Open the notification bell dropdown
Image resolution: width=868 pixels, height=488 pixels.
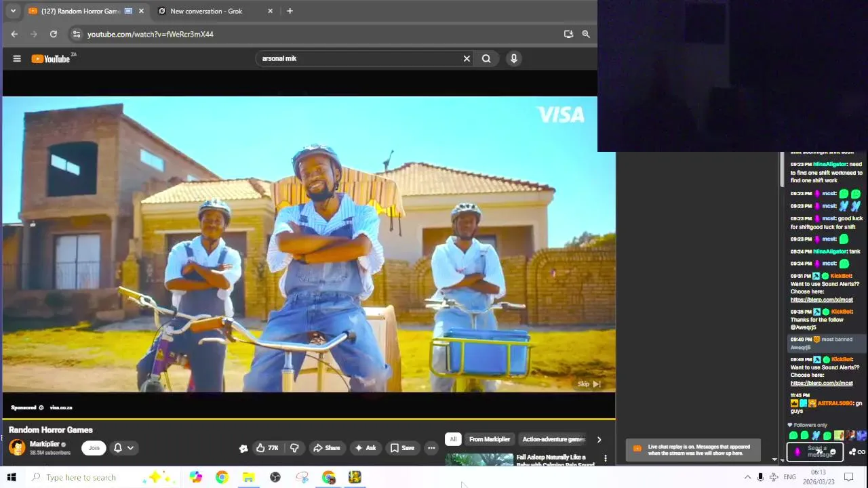[x=123, y=448]
